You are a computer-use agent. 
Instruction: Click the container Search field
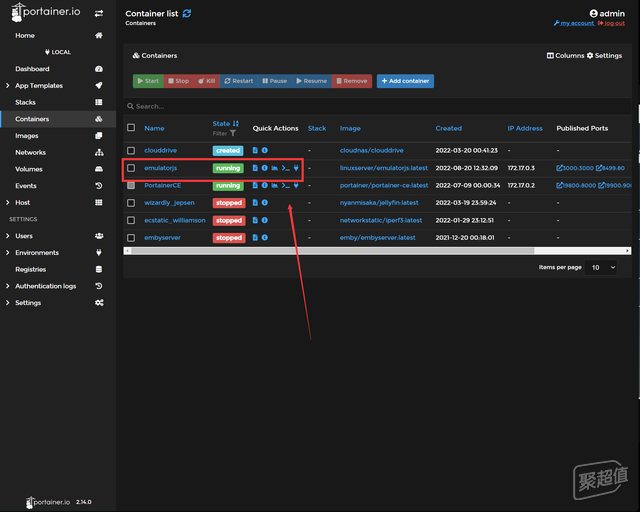(x=377, y=106)
